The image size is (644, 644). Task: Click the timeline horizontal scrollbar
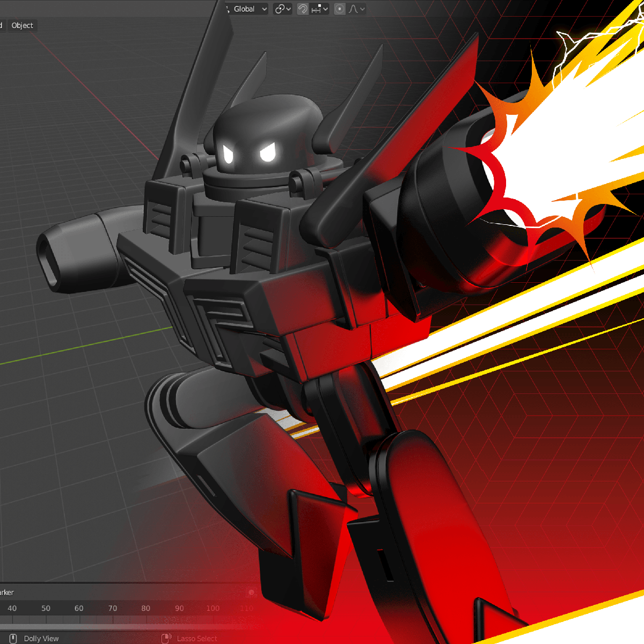pos(107,626)
